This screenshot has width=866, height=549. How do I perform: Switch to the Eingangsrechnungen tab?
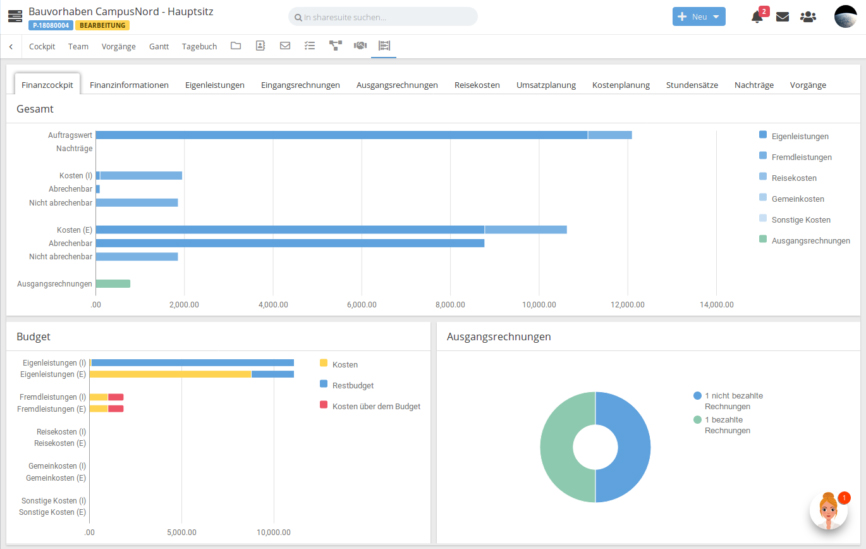tap(300, 85)
